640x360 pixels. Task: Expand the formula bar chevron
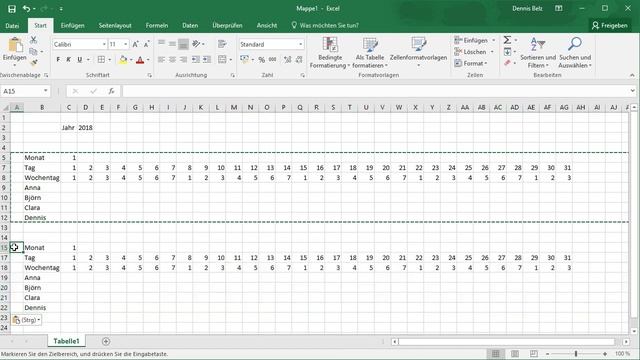coord(632,91)
